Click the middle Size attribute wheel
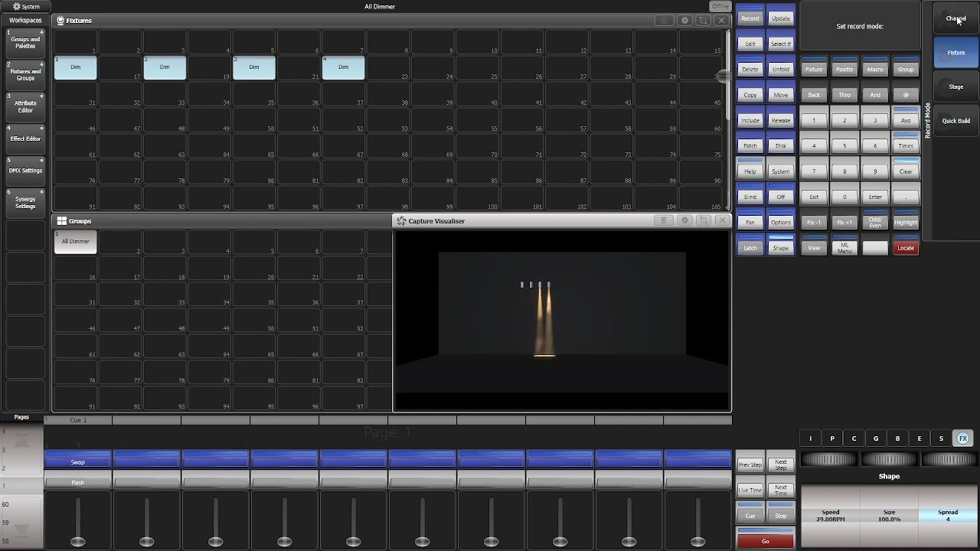 coord(889,459)
